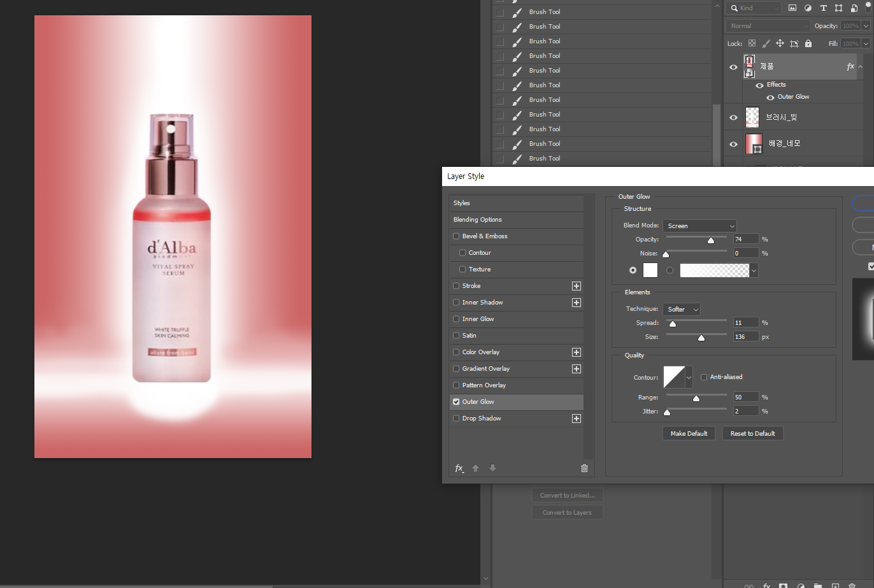Filter layers by type layers icon
The image size is (874, 588).
823,8
